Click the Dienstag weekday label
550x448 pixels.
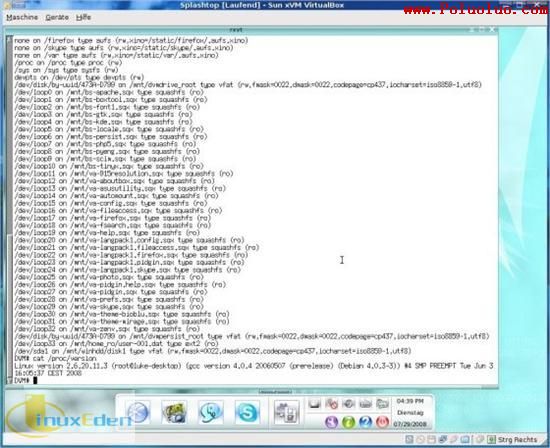[x=410, y=413]
